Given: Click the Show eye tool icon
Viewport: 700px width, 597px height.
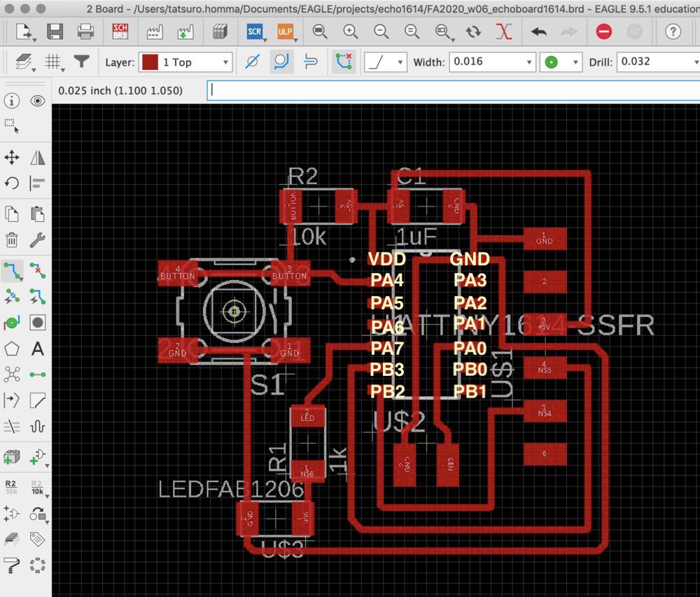Looking at the screenshot, I should (x=38, y=101).
